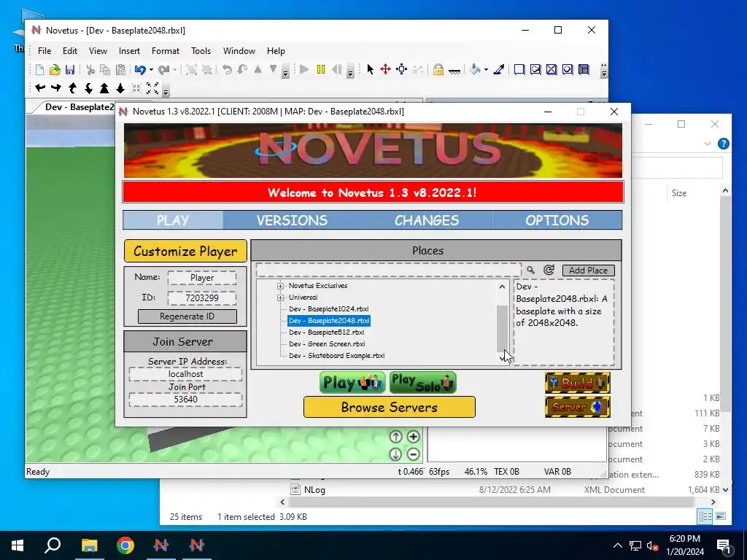Click the camera pan right arrow icon
Viewport: 747px width, 560px height.
tap(56, 88)
